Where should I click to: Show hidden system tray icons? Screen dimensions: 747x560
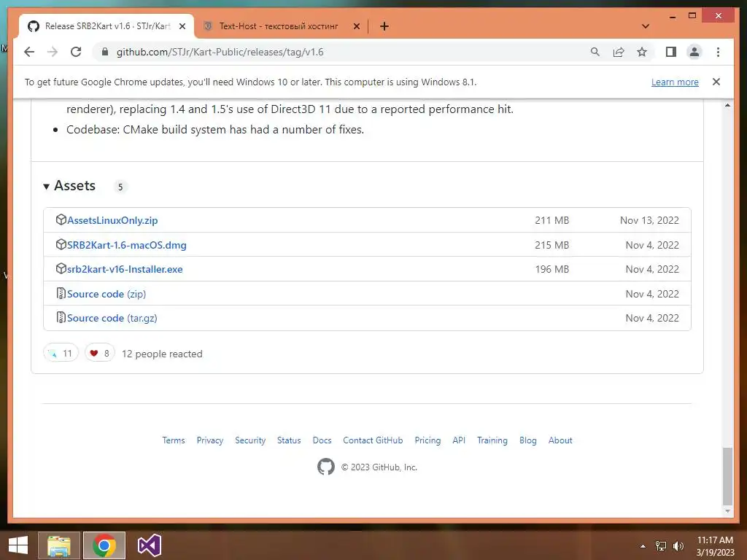pyautogui.click(x=643, y=546)
